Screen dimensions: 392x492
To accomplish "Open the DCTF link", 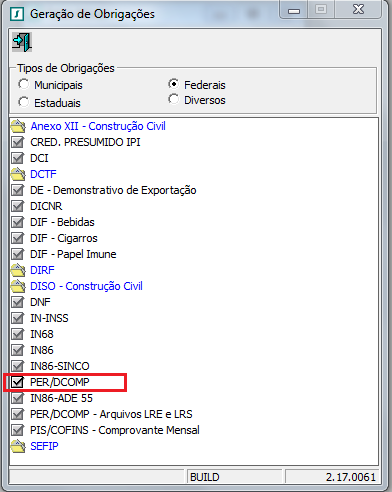I will (x=43, y=174).
